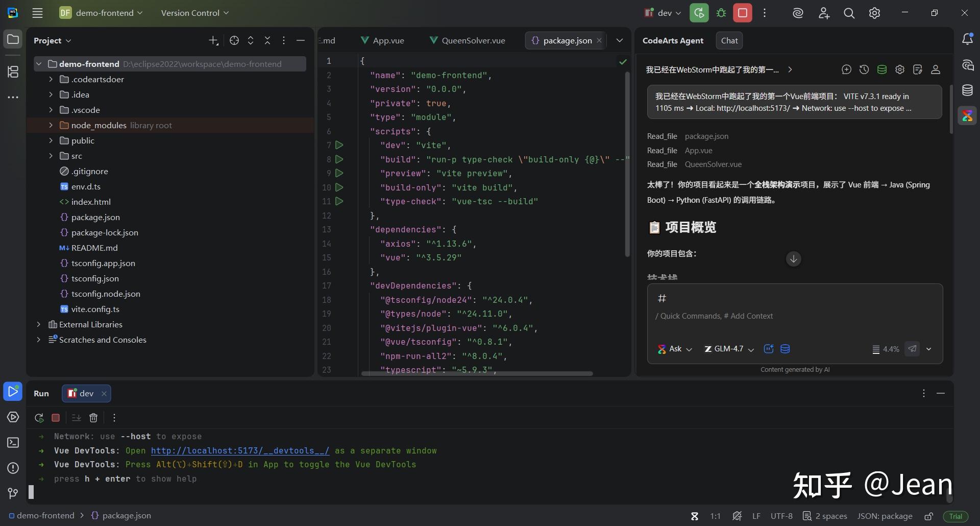Click run gutter arrow for "dev" script
This screenshot has height=526, width=980.
pos(339,145)
